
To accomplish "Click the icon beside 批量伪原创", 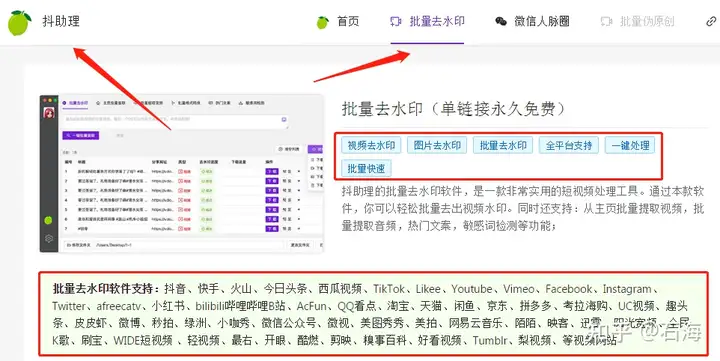I will tap(607, 22).
